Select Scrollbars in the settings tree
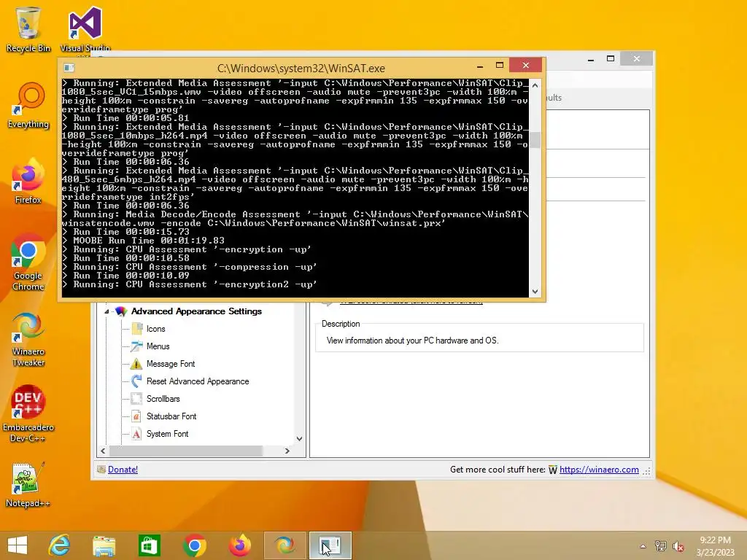747x560 pixels. tap(163, 399)
